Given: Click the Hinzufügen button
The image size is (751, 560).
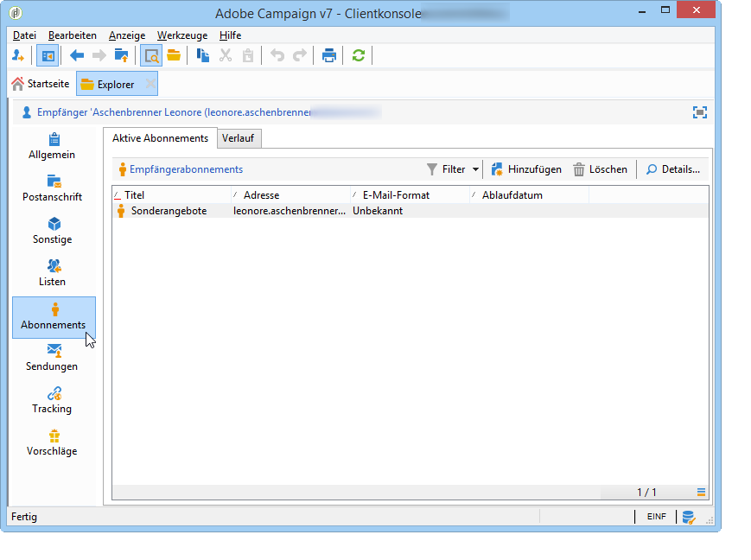Looking at the screenshot, I should (x=526, y=169).
